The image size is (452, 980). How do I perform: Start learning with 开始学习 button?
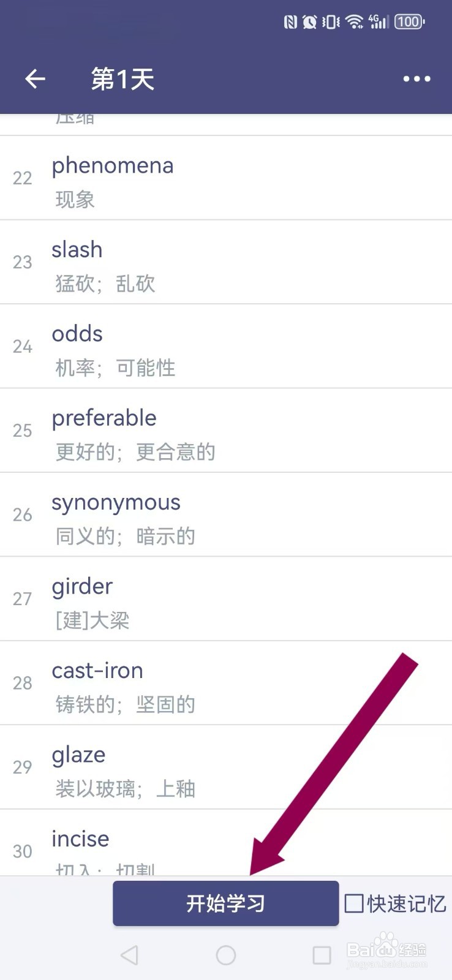[226, 903]
